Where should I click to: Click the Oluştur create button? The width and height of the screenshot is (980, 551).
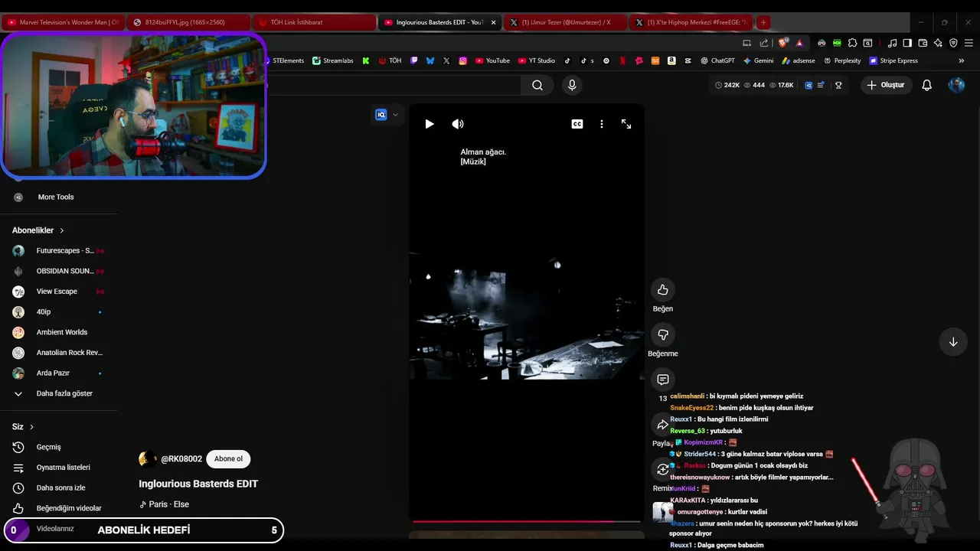coord(886,85)
